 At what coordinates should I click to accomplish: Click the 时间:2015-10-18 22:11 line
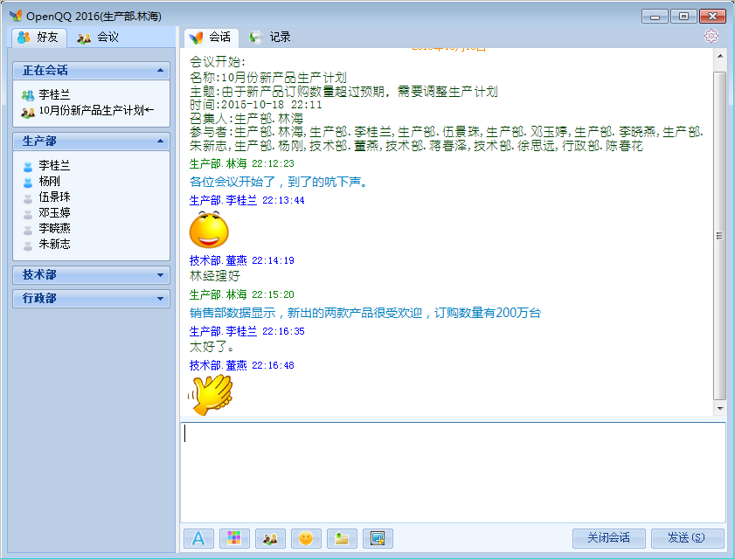[256, 105]
